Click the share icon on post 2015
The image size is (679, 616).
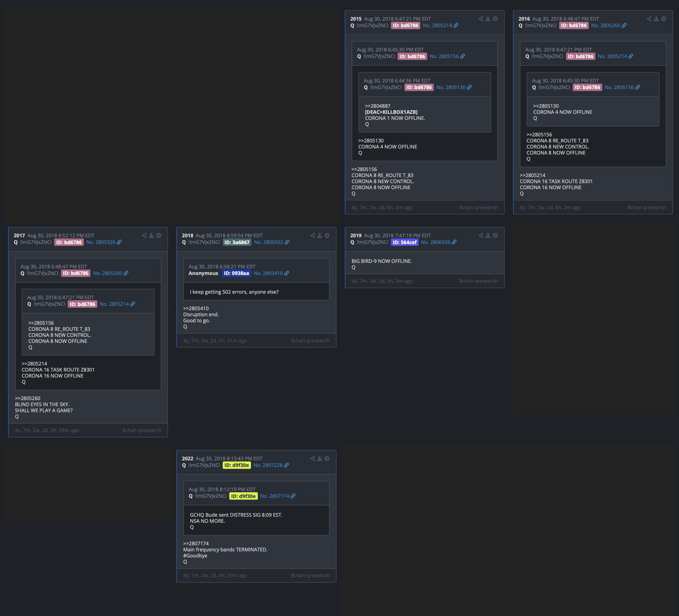point(481,19)
